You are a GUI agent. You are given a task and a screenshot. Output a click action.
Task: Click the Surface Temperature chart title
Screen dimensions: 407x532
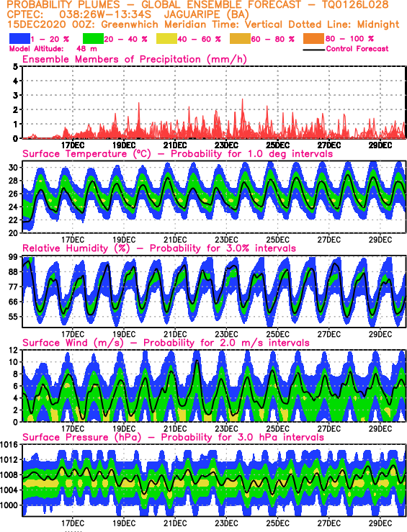click(x=177, y=153)
